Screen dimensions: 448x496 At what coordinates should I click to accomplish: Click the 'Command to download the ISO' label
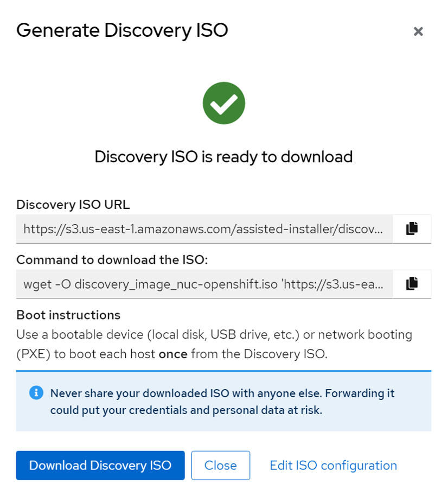tap(112, 260)
